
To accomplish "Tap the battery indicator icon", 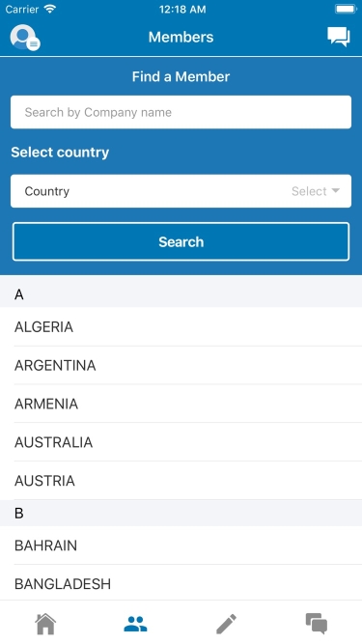I will [x=346, y=9].
